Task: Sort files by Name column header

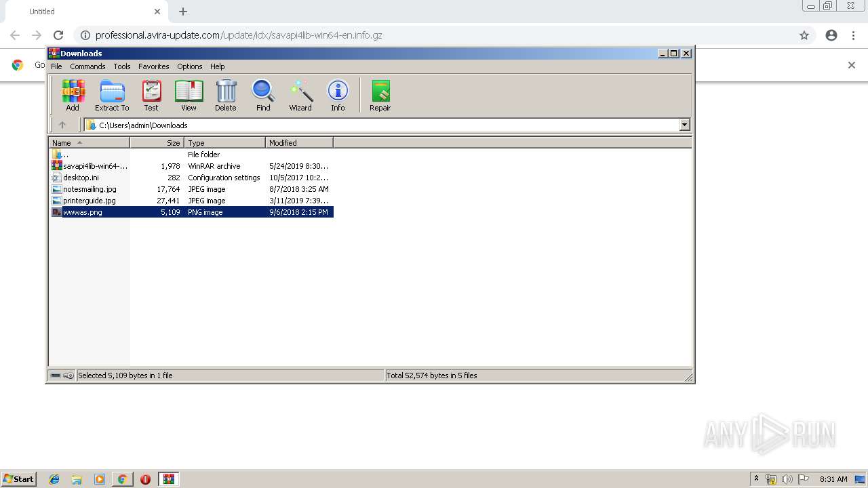Action: [90, 143]
